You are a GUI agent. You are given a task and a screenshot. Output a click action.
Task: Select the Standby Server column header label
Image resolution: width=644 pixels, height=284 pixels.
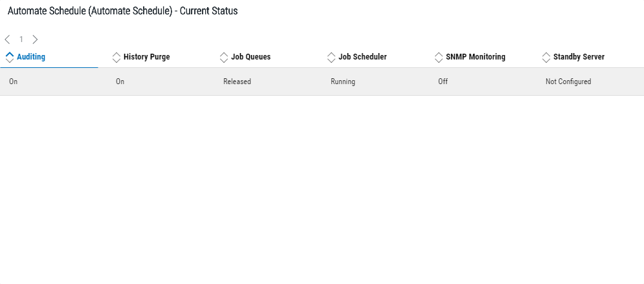(x=579, y=57)
